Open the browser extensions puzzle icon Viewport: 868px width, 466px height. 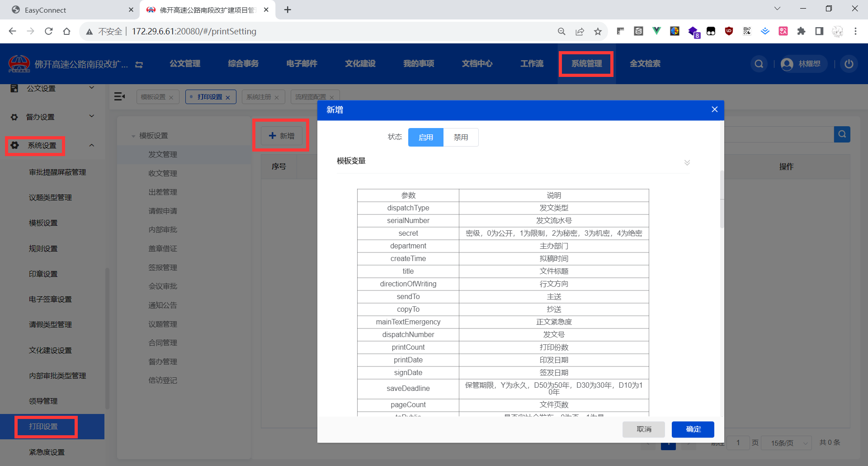(x=801, y=31)
